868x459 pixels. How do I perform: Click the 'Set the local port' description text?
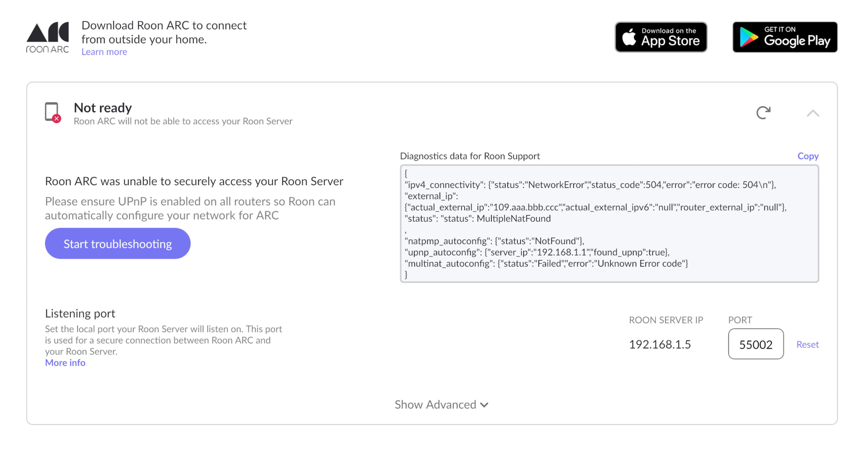click(x=164, y=340)
